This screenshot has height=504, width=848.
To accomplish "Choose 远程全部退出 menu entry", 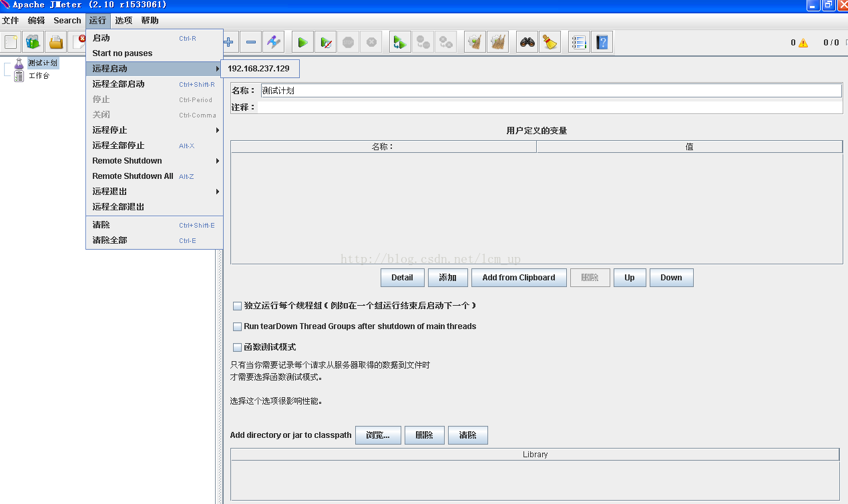I will 155,207.
